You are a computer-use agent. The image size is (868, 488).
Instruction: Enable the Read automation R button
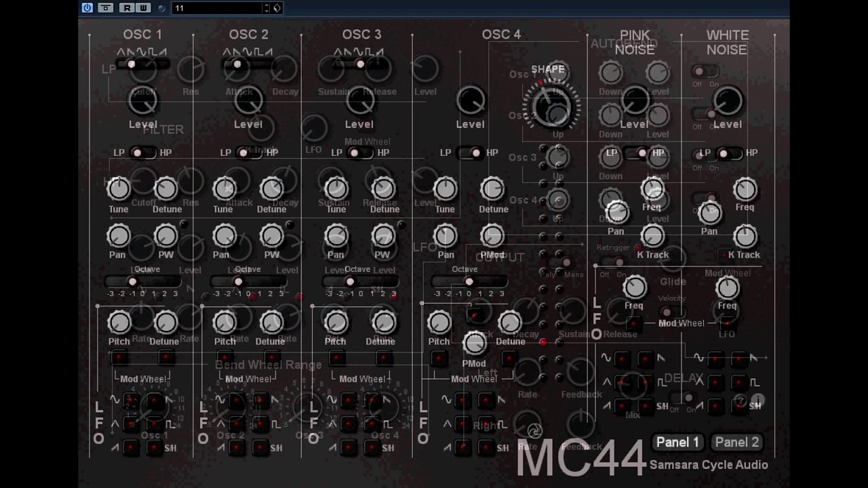(x=127, y=8)
